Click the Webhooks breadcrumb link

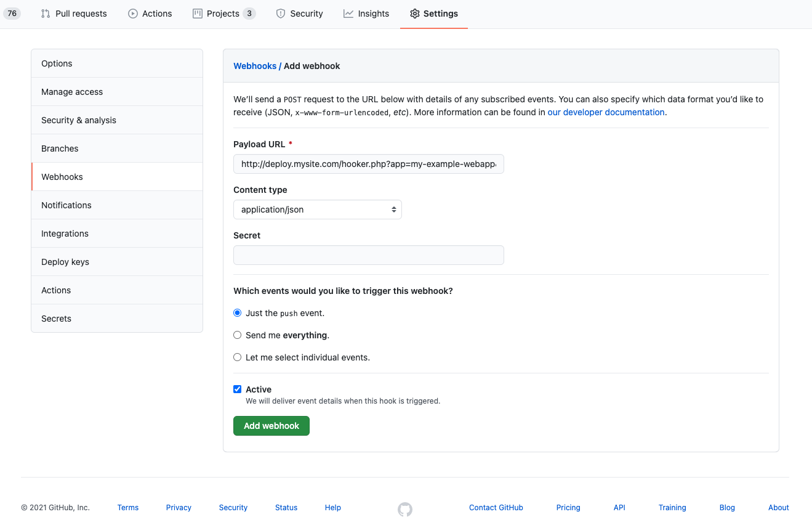[255, 65]
